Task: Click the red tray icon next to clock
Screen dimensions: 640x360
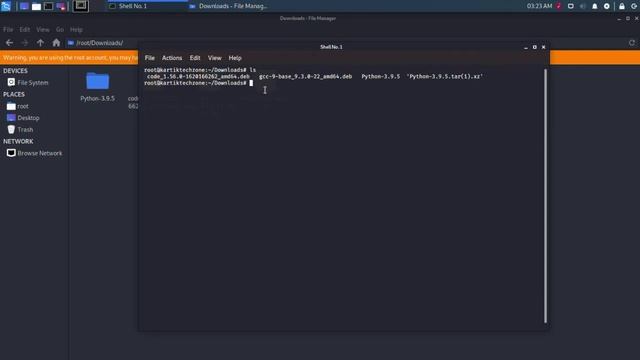Action: (x=559, y=6)
